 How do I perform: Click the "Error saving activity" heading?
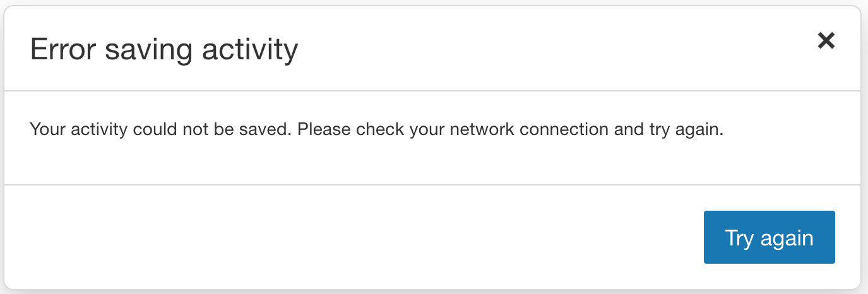point(164,49)
